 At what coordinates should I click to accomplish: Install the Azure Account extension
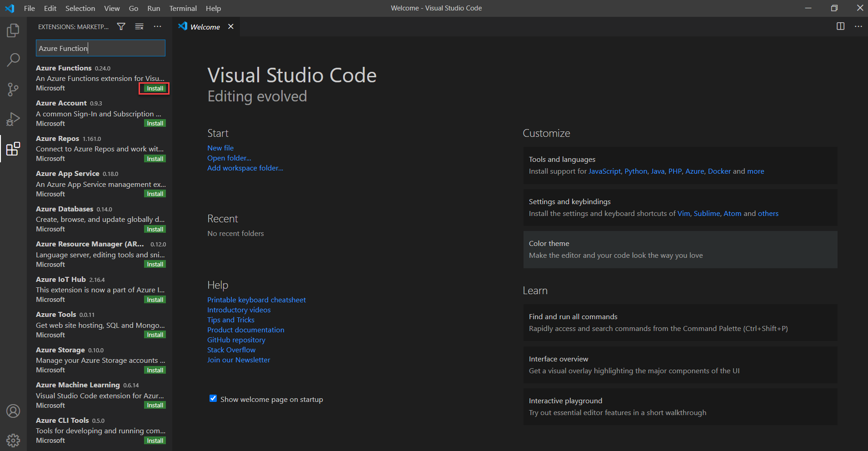click(x=155, y=123)
